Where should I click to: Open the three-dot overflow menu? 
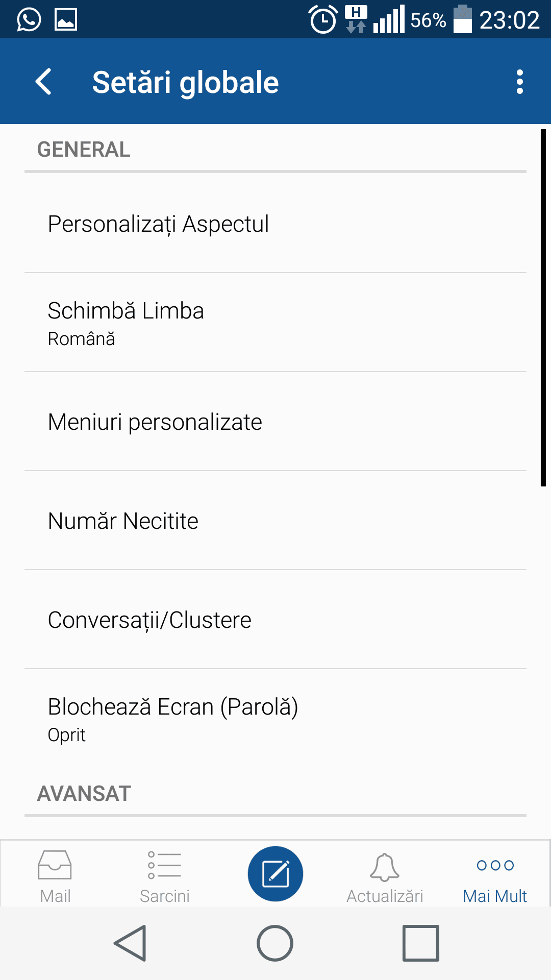[x=519, y=82]
